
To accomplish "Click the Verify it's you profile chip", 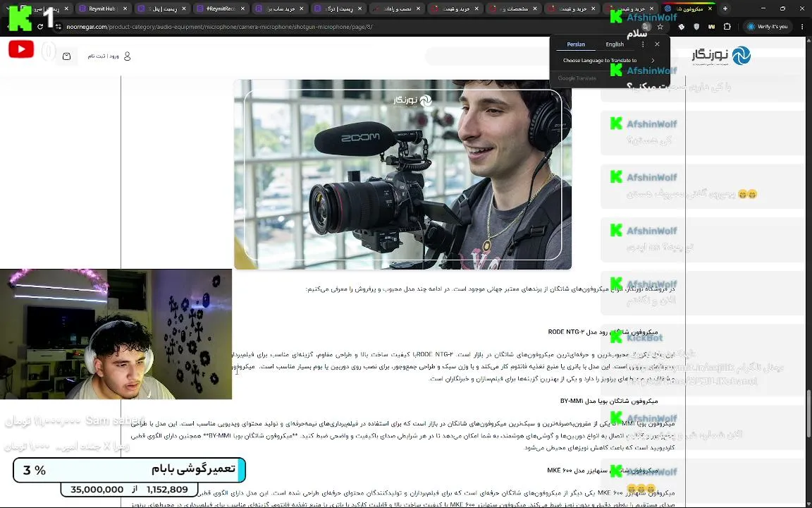I will pyautogui.click(x=768, y=26).
